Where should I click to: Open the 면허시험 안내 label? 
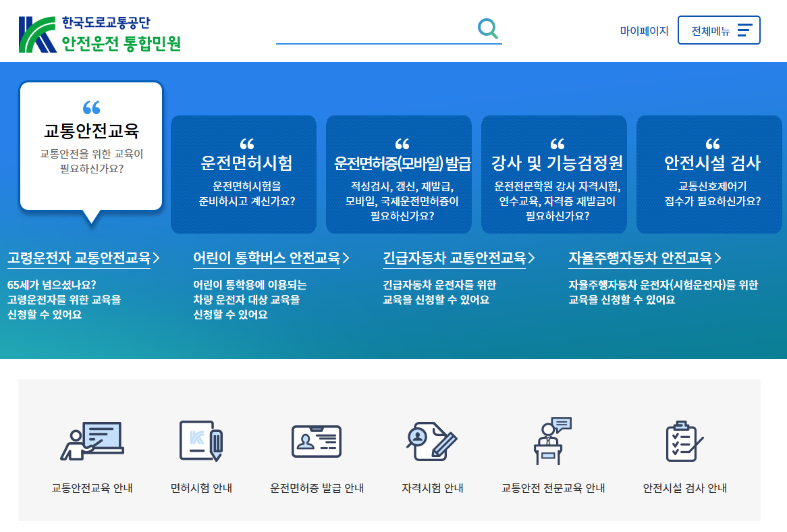pyautogui.click(x=201, y=488)
